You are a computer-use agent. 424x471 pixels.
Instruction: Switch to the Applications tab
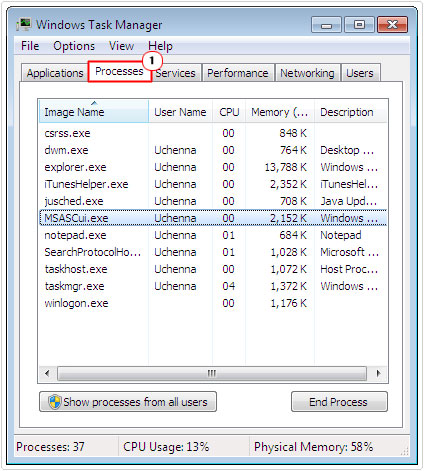pyautogui.click(x=55, y=73)
